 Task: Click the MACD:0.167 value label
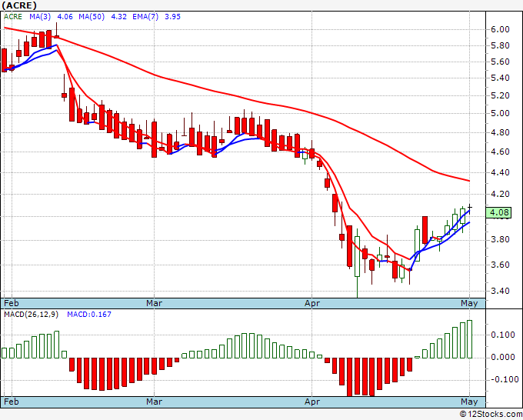[89, 315]
